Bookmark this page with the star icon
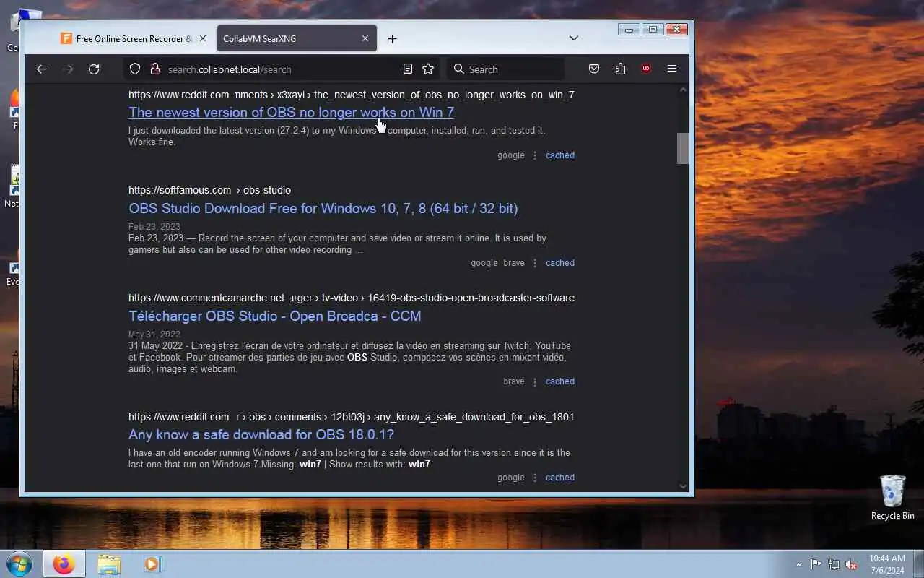Screen dimensions: 924x578 tap(428, 69)
